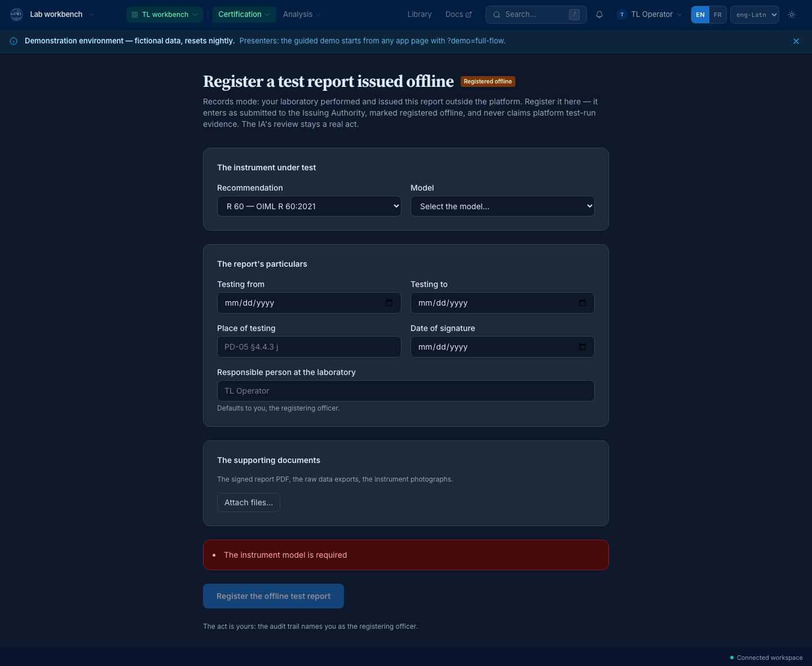Open the Certification menu
This screenshot has width=812, height=666.
[244, 15]
